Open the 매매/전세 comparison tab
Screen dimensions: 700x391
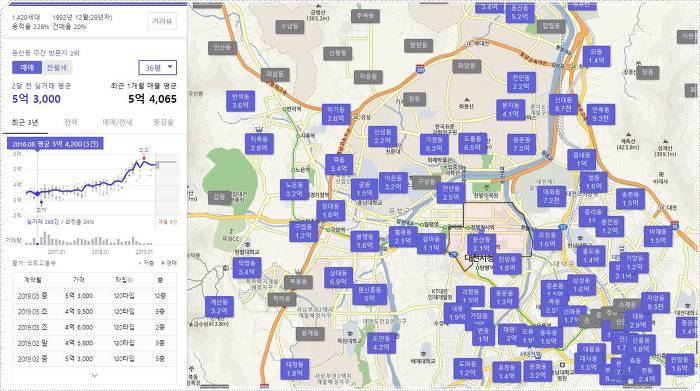click(117, 122)
